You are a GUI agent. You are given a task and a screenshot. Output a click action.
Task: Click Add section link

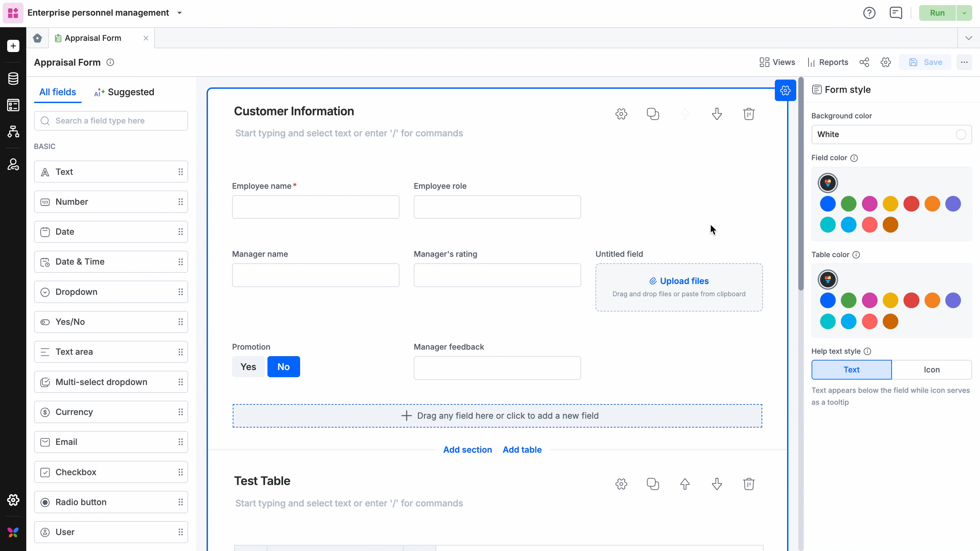[x=468, y=450]
